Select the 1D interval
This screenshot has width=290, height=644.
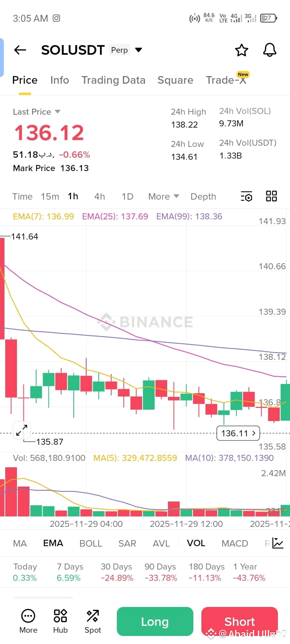127,196
